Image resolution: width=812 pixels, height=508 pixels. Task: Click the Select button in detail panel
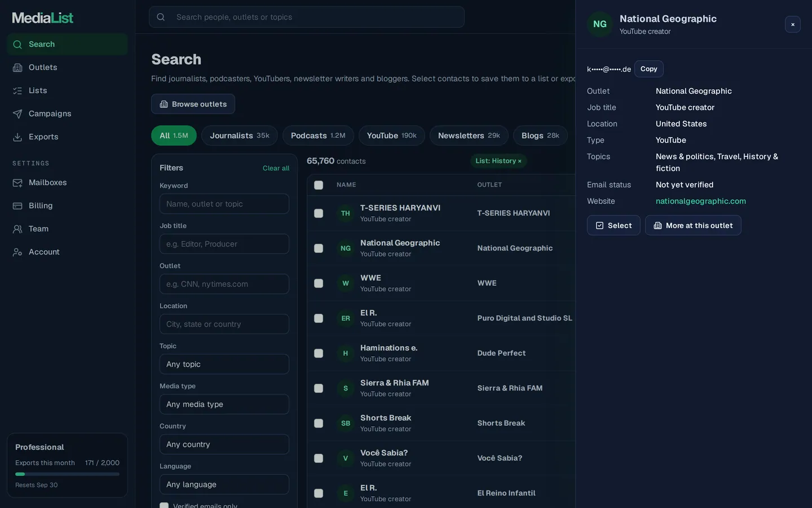point(614,225)
